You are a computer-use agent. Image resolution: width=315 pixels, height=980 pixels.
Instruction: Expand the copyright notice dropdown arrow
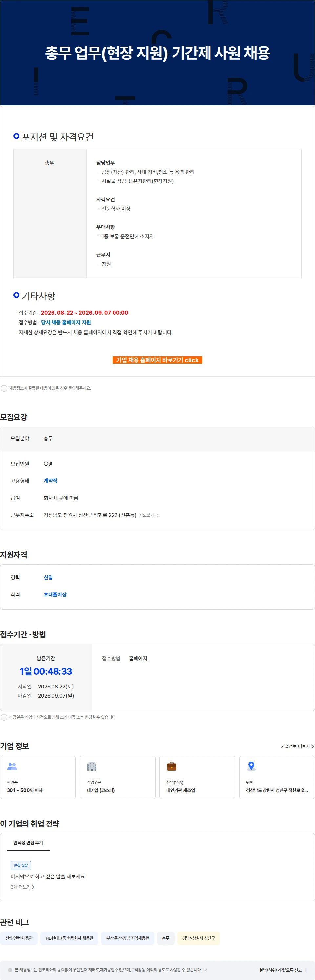205,970
